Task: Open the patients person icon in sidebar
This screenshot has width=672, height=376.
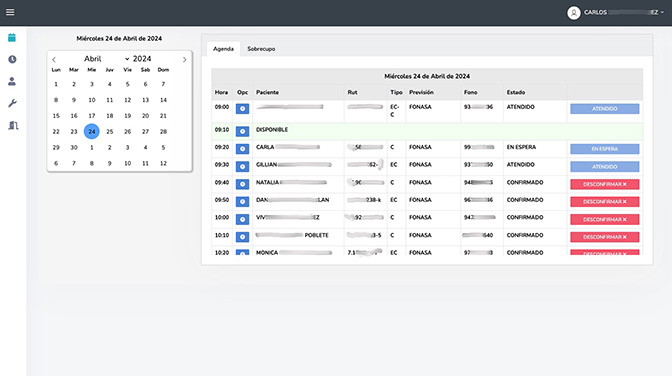Action: tap(12, 81)
